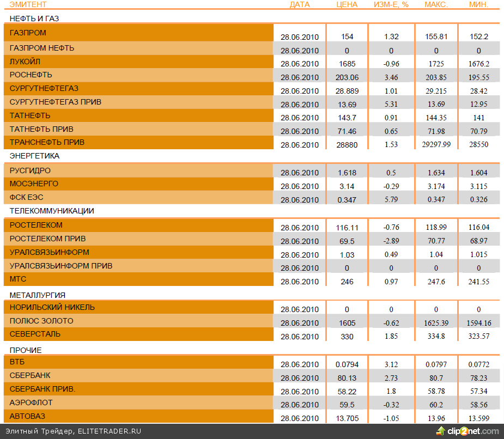
Task: Select the СБЕРБАНК ПРИВ. row label
Action: coord(42,389)
